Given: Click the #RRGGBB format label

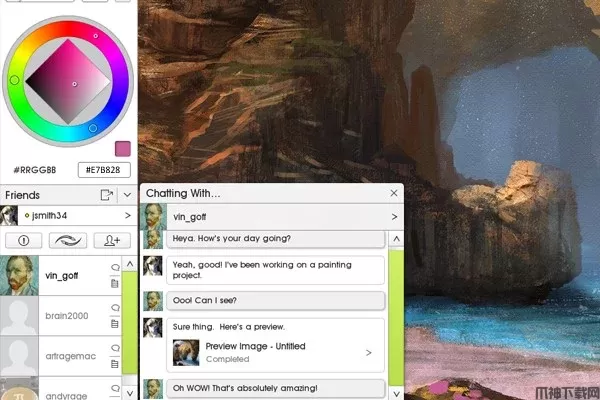Looking at the screenshot, I should (x=35, y=170).
